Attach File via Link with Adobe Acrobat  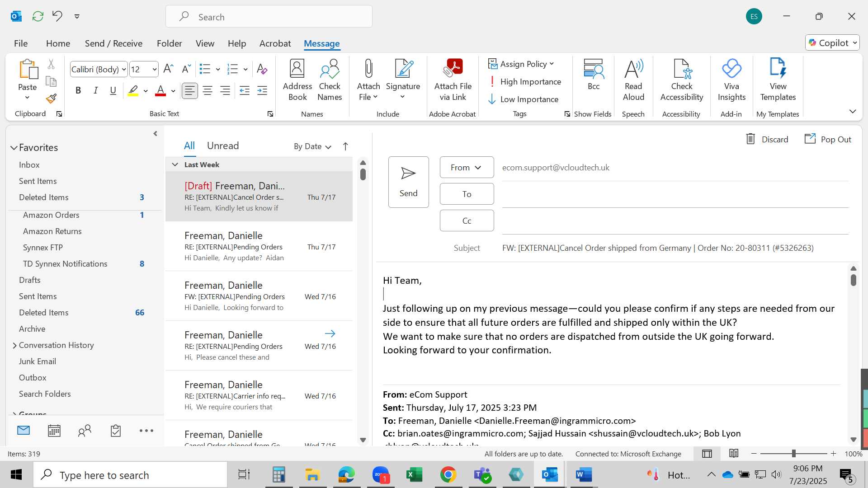[453, 80]
